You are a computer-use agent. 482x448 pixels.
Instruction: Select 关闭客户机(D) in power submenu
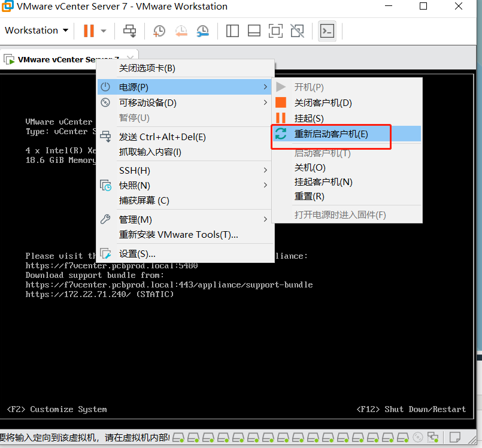347,102
